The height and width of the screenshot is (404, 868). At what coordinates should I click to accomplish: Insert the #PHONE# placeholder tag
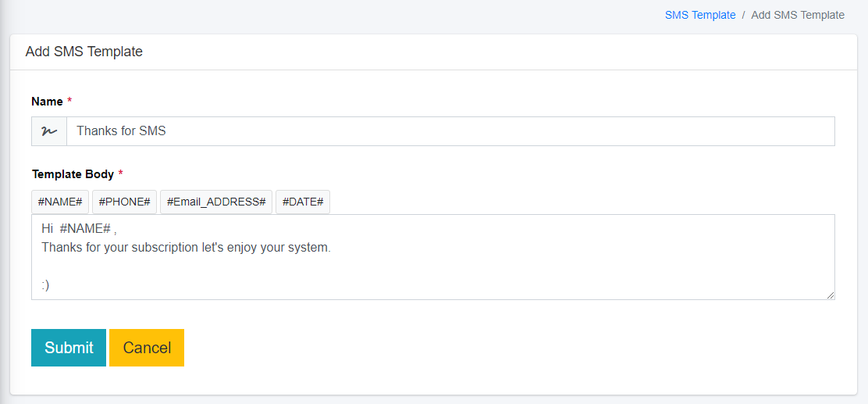pos(125,202)
